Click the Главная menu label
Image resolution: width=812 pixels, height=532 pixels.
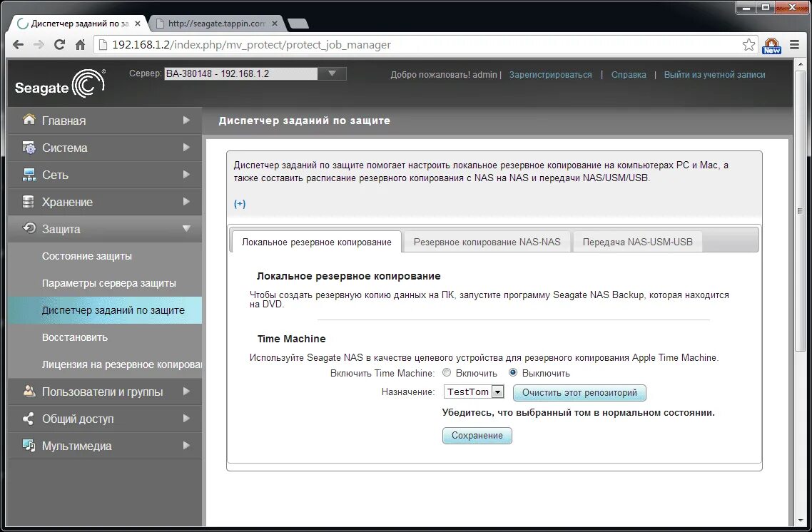tap(64, 121)
